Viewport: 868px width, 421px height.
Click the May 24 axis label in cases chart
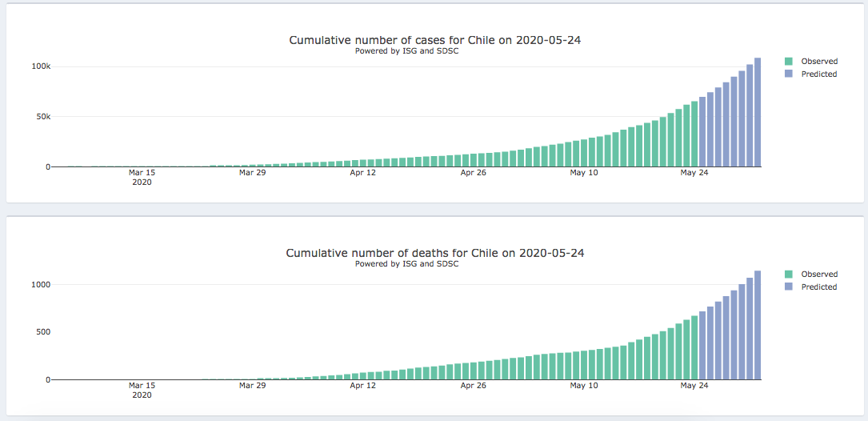[x=694, y=173]
